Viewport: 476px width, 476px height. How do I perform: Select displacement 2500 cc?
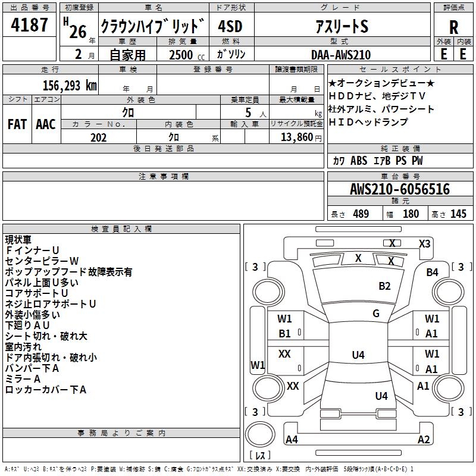tap(187, 55)
